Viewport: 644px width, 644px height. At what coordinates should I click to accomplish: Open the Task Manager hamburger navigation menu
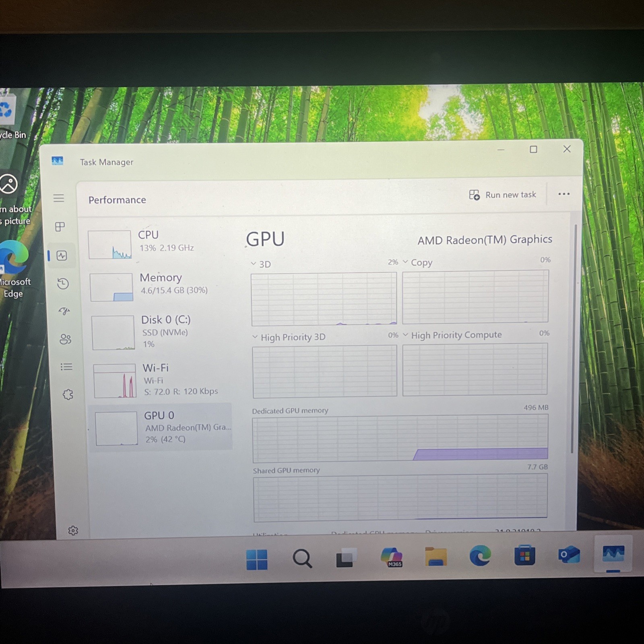pos(59,198)
